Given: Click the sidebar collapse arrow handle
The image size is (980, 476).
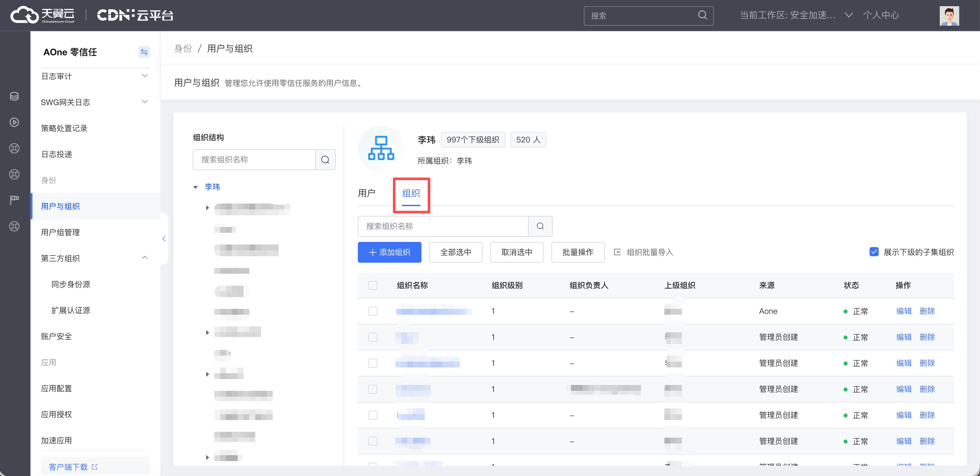Looking at the screenshot, I should [164, 239].
